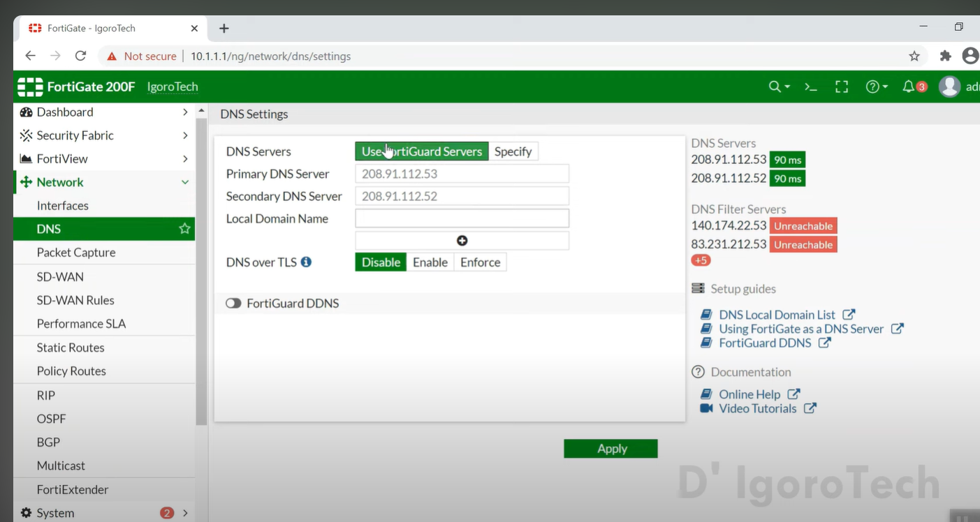Click the DNS over TLS info icon
Screen dimensions: 980x522
click(x=306, y=262)
